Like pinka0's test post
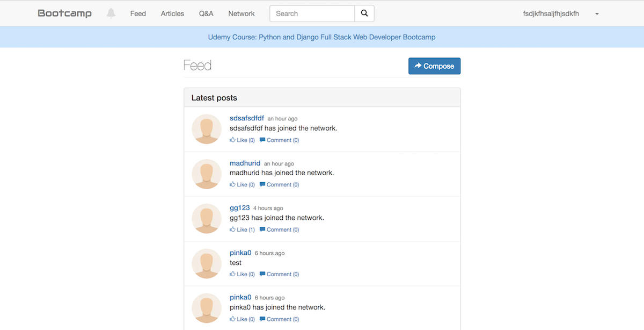Screen dimensions: 644x330 tap(242, 274)
